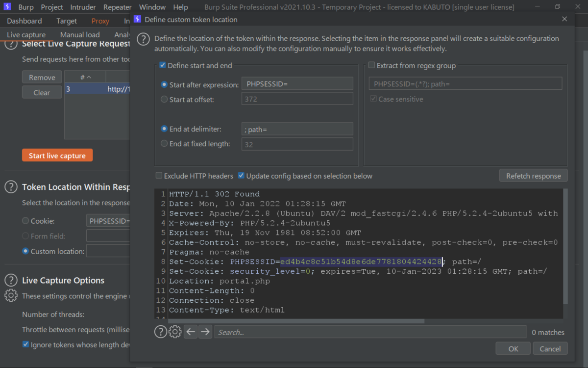Toggle Define start and end checkbox

163,65
